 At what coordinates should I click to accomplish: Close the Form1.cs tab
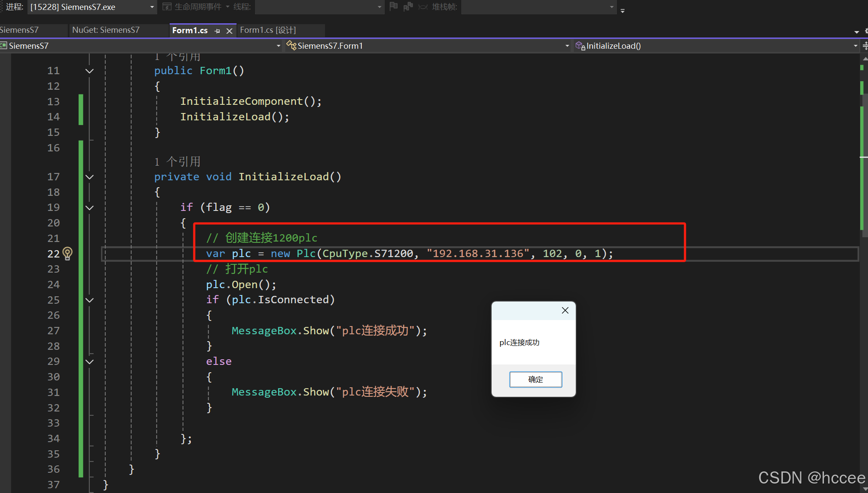(230, 31)
